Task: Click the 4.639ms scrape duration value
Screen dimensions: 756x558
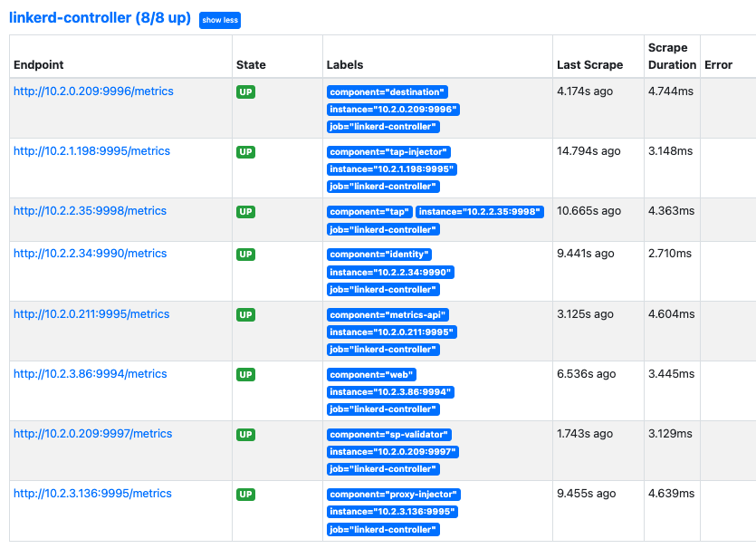Action: pos(671,494)
